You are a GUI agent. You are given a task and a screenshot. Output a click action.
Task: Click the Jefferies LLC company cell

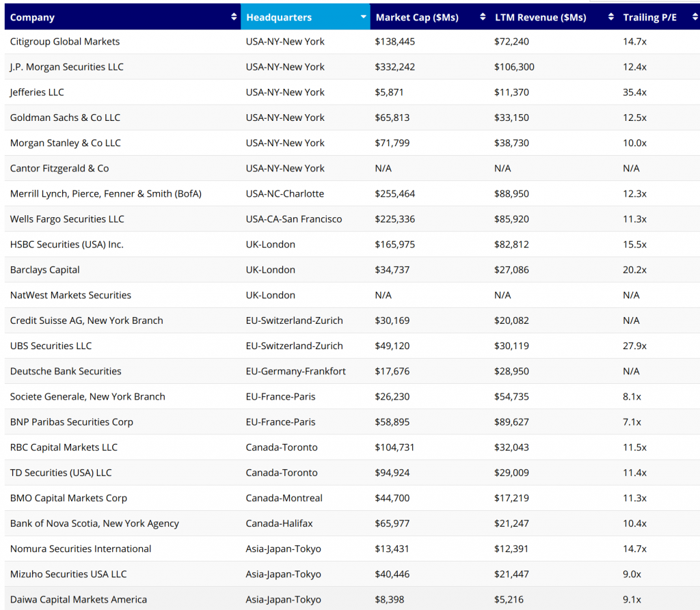click(37, 92)
